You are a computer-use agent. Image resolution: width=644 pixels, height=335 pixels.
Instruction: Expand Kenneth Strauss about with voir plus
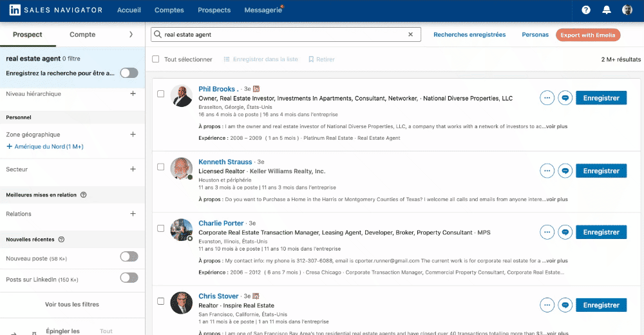click(557, 199)
